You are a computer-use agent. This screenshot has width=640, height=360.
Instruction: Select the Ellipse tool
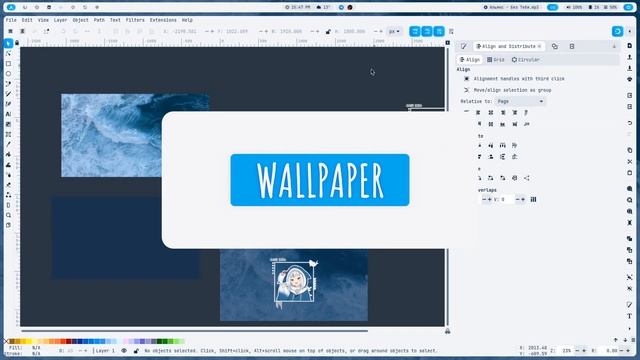(x=8, y=74)
